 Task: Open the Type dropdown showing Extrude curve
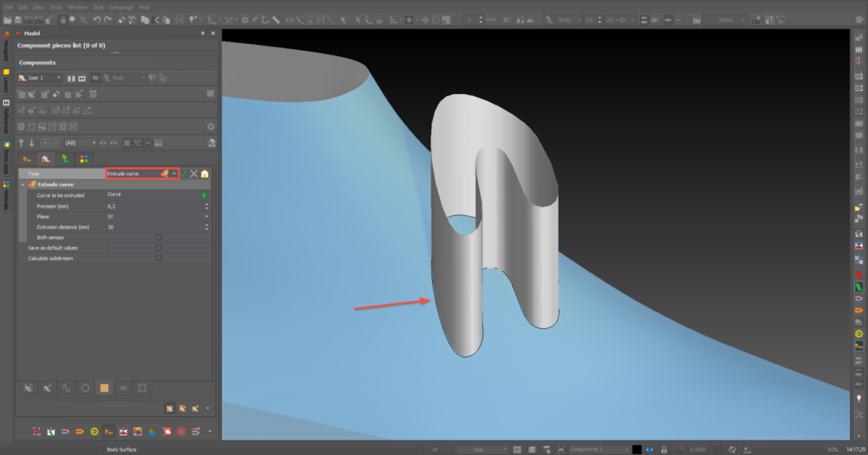(142, 174)
